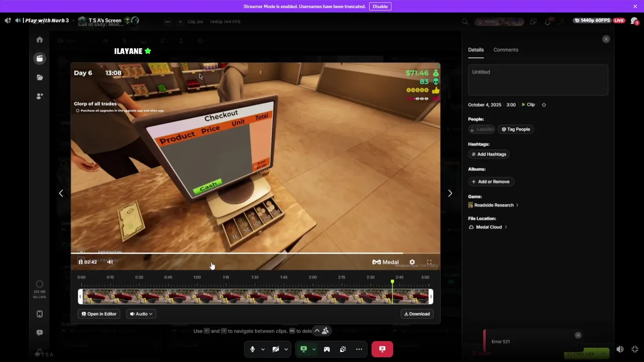Viewport: 644px width, 362px height.
Task: Mute the clip player volume
Action: coord(110,262)
